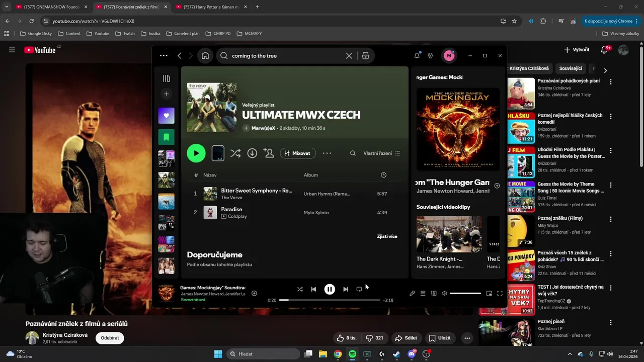Go back in Spotify navigation
Image resolution: width=644 pixels, height=362 pixels.
[180, 56]
